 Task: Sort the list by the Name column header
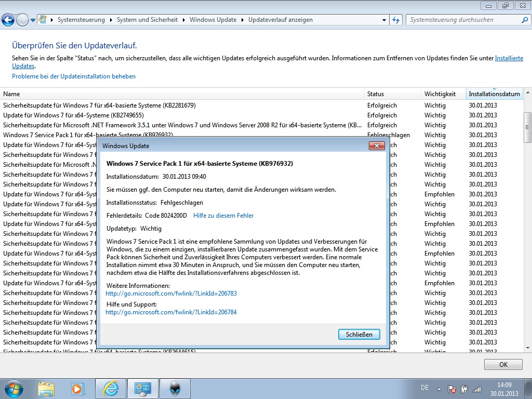point(182,94)
